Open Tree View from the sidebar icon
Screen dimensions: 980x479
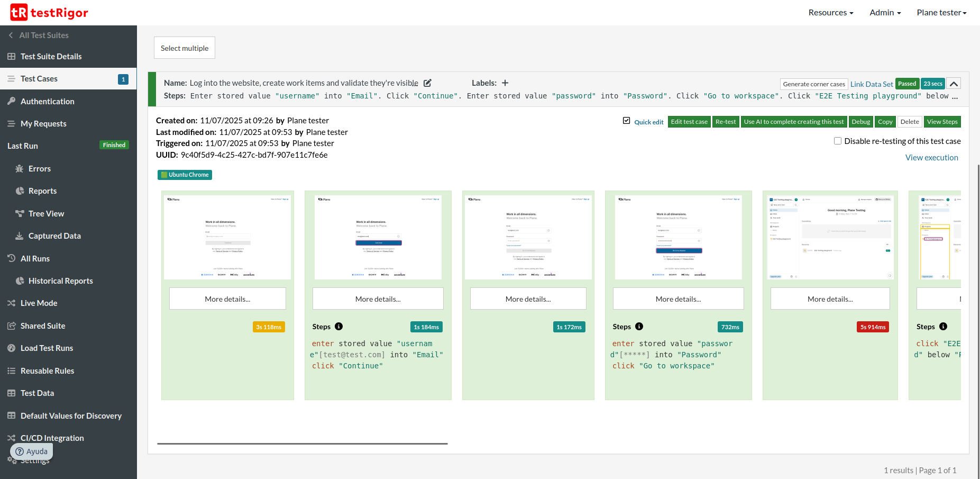point(20,214)
